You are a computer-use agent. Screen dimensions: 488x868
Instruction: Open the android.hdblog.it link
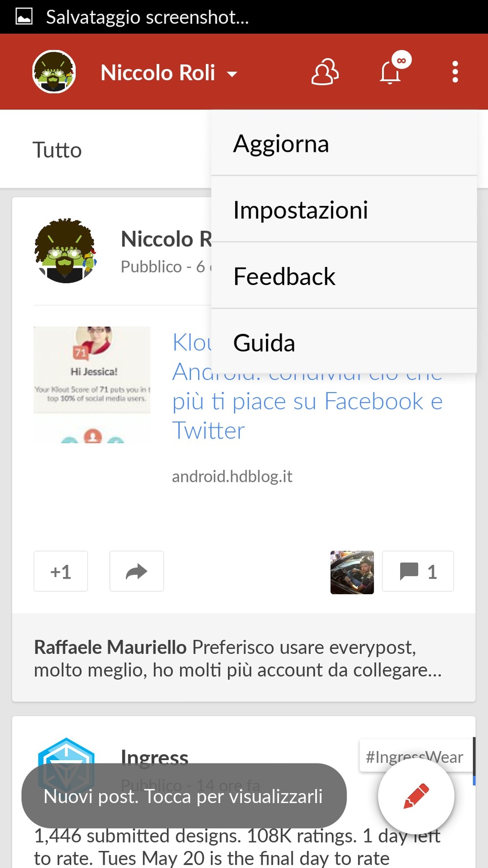click(x=232, y=476)
